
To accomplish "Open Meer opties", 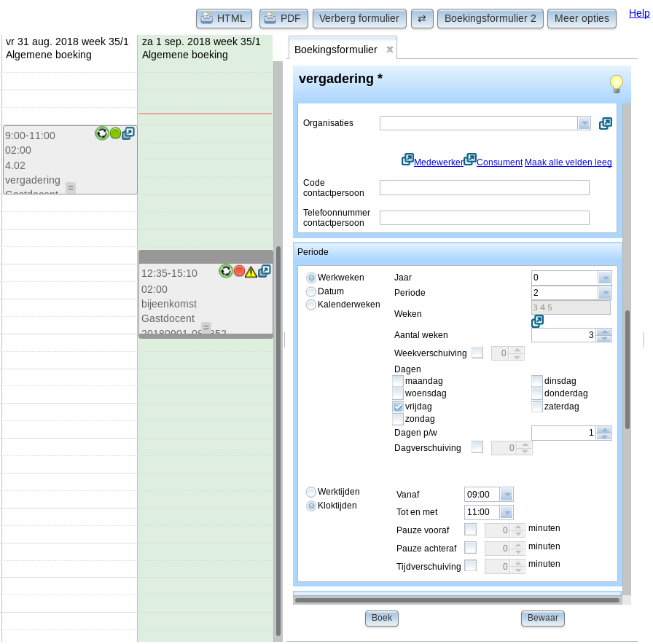I will tap(582, 19).
